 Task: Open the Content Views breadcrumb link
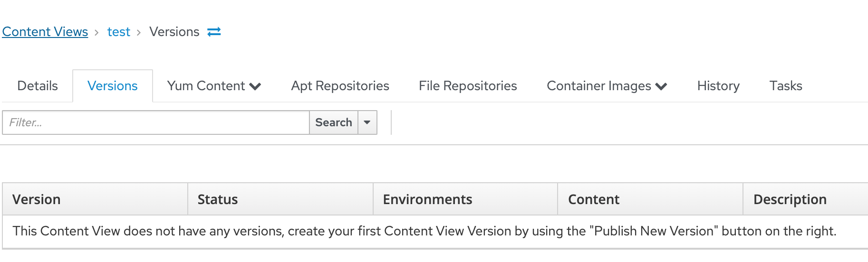click(45, 32)
